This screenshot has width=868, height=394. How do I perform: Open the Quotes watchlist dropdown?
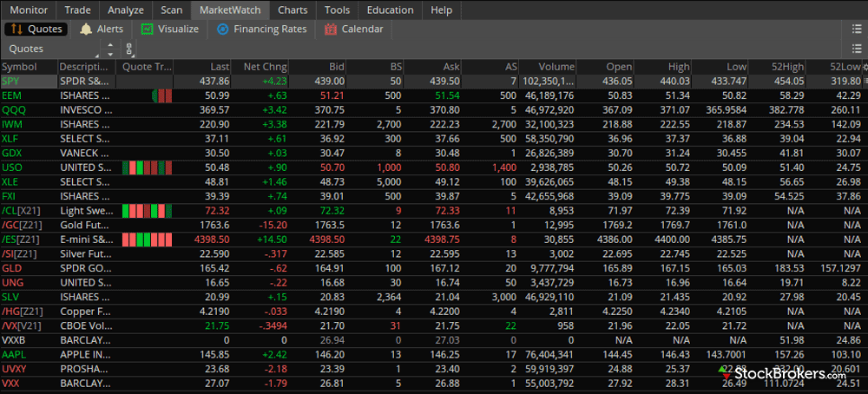click(x=52, y=49)
